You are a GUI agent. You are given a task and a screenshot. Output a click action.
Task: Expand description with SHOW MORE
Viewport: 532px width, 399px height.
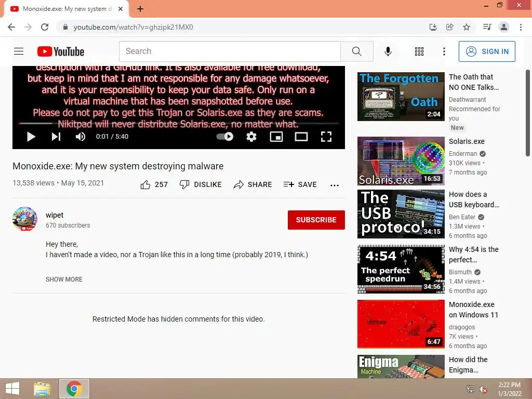pyautogui.click(x=64, y=279)
